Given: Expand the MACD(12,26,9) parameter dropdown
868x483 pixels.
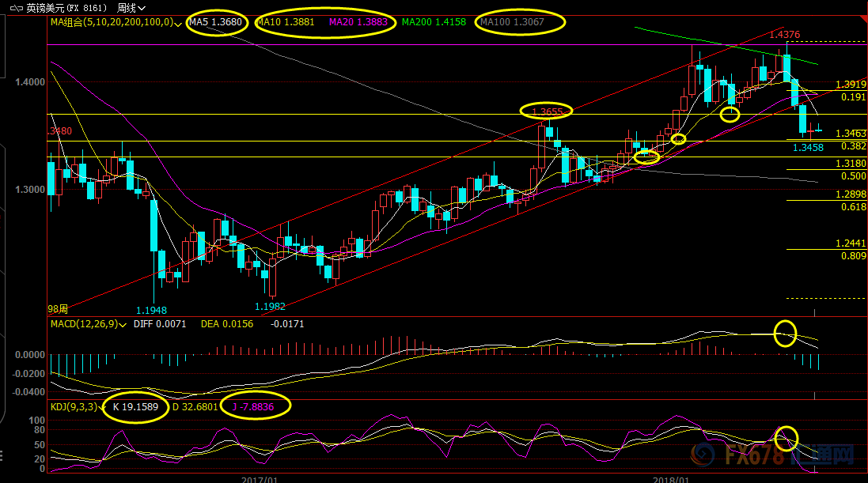Looking at the screenshot, I should (x=122, y=324).
